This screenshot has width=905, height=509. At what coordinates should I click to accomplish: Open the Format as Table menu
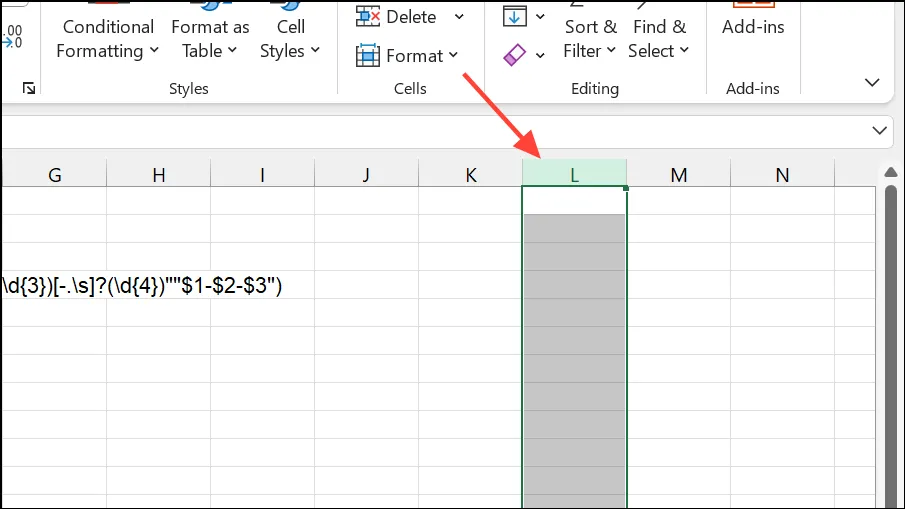pos(210,39)
